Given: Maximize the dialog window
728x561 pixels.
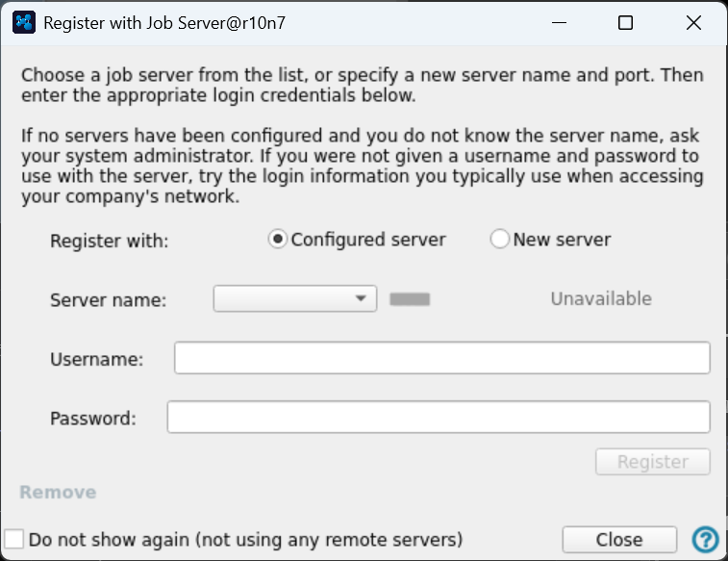Looking at the screenshot, I should pos(625,23).
